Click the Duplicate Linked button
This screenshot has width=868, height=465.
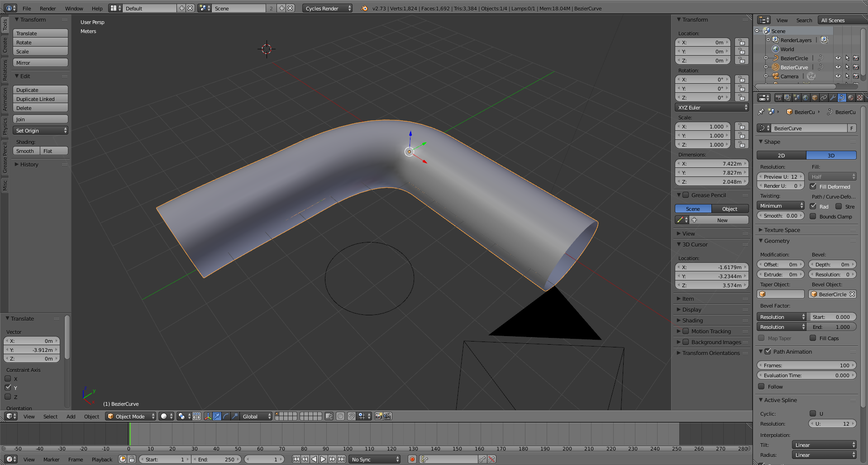pyautogui.click(x=40, y=99)
